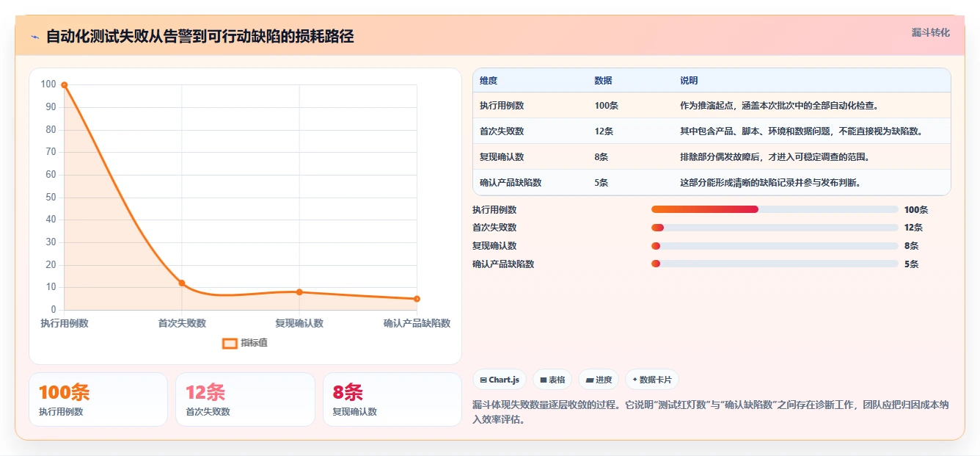Click the 8条 label right of progress bar

coord(912,246)
